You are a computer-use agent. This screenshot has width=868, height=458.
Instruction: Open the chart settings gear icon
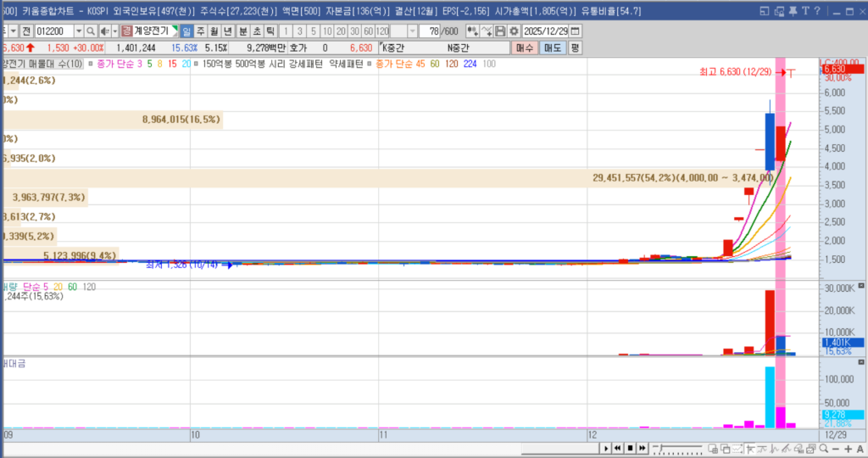[514, 31]
